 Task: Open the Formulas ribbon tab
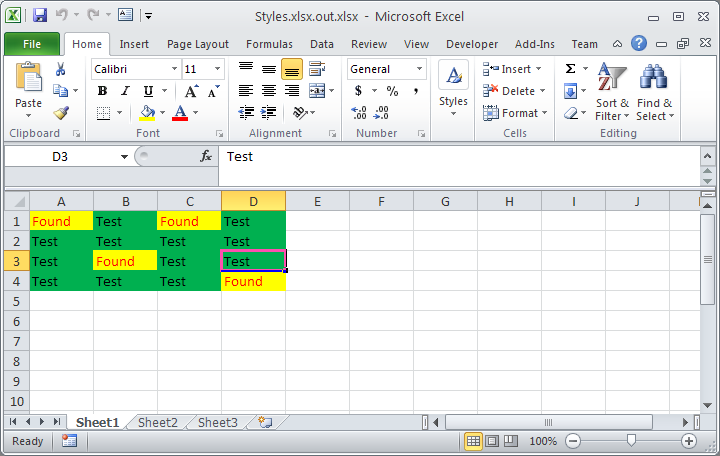pos(269,44)
